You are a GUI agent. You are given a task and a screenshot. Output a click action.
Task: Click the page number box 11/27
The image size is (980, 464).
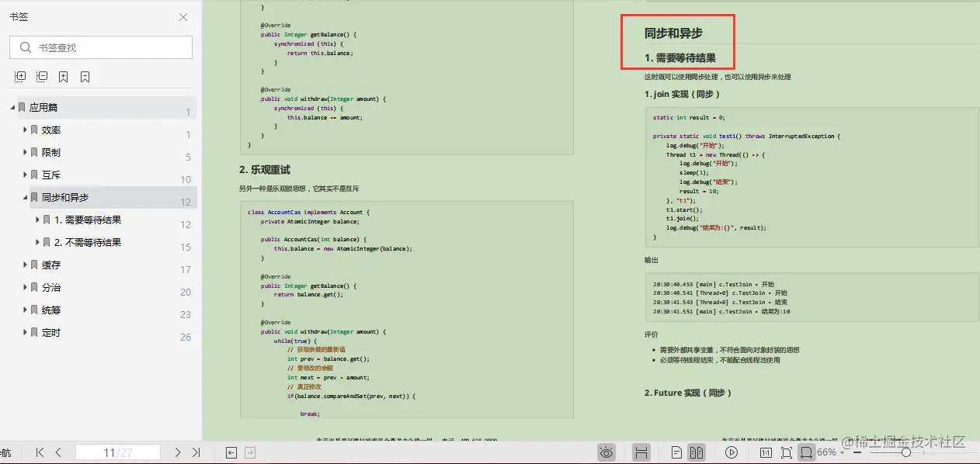tap(118, 452)
